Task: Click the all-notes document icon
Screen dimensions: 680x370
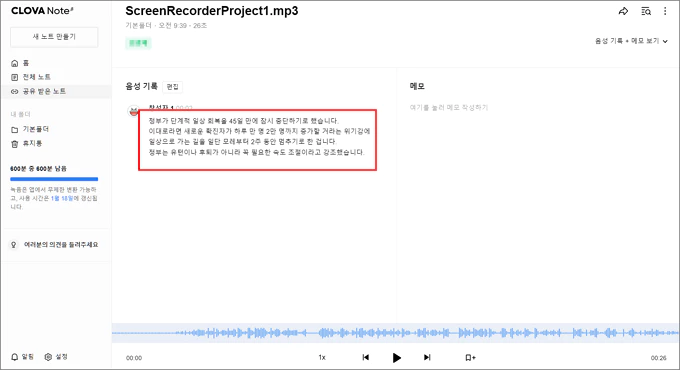Action: tap(15, 77)
